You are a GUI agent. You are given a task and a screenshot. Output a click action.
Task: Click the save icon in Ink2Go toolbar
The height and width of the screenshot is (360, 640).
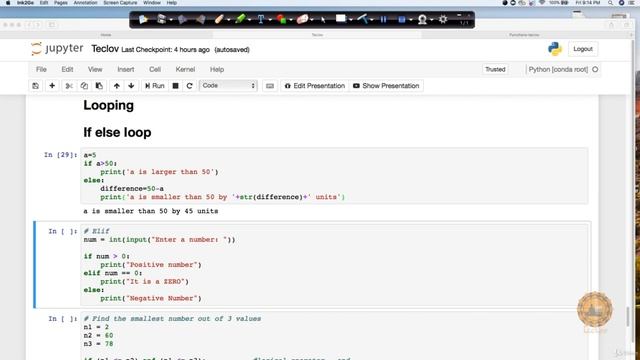[x=162, y=19]
